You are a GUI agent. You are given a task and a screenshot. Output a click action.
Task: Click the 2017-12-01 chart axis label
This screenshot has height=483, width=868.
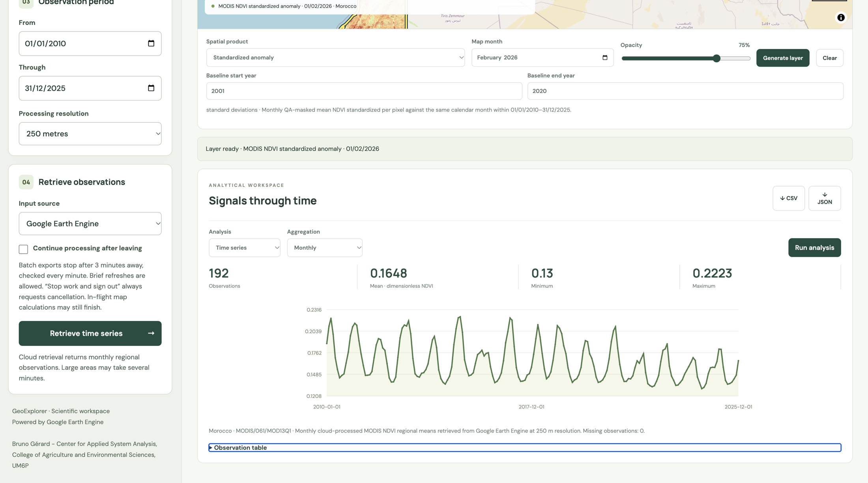tap(531, 407)
